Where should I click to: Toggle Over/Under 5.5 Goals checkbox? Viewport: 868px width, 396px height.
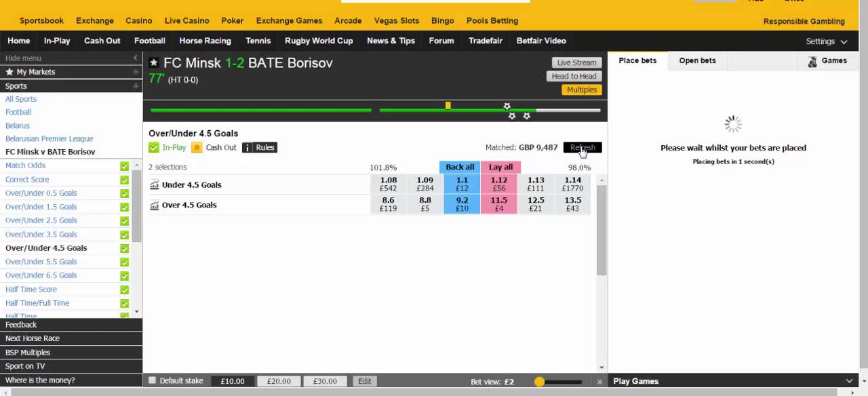(x=124, y=262)
